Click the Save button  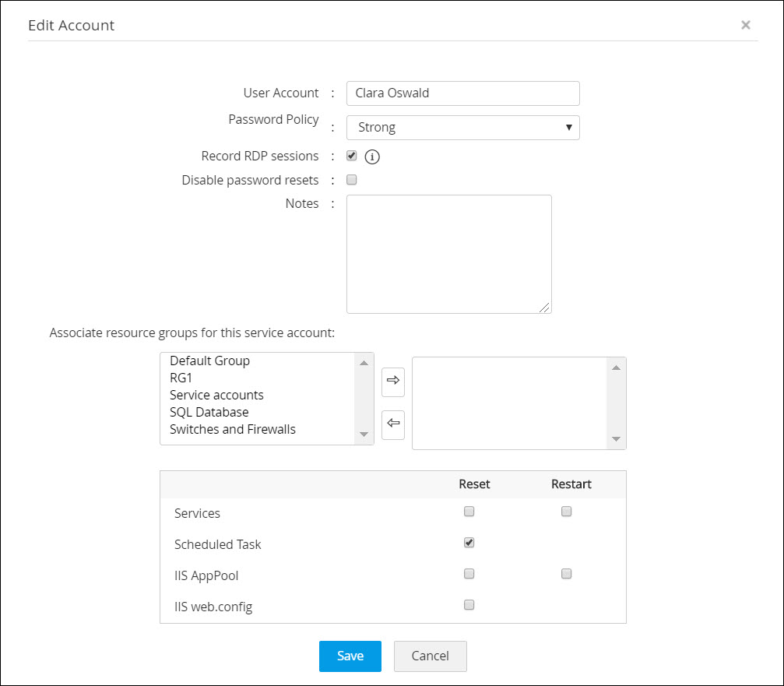(350, 656)
